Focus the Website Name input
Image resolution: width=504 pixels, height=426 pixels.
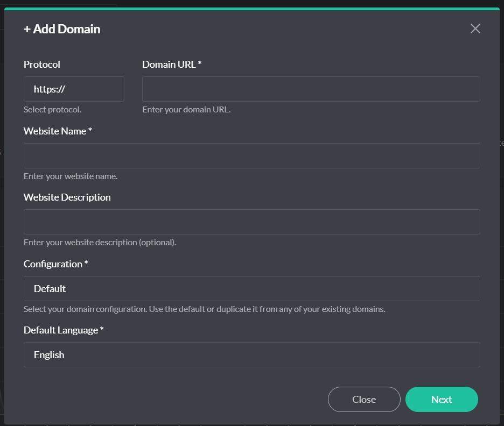point(252,155)
